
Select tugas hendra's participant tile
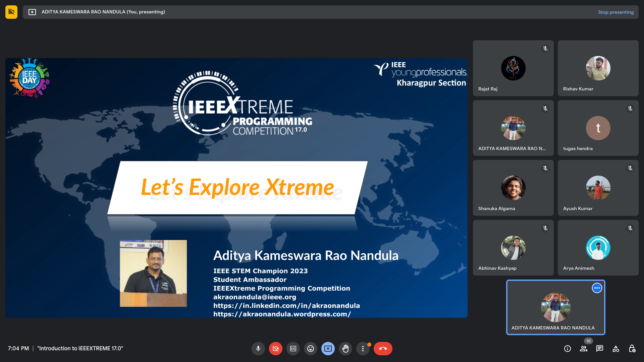point(598,128)
